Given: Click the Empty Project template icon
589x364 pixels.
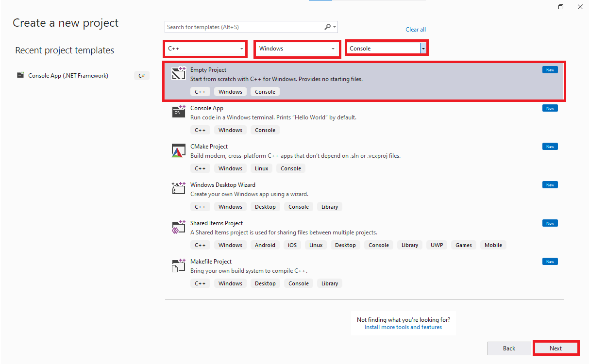Looking at the screenshot, I should [179, 73].
